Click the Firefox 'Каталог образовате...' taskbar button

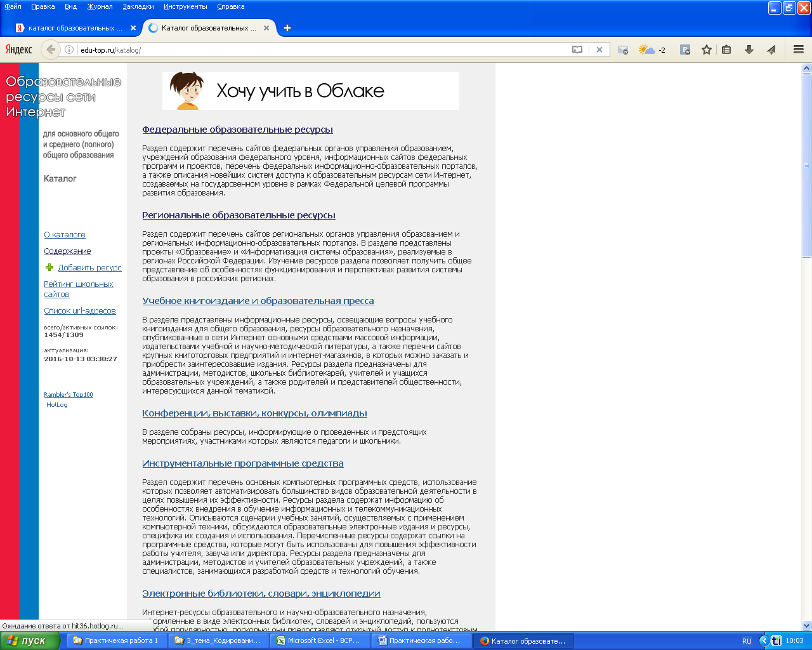point(524,641)
